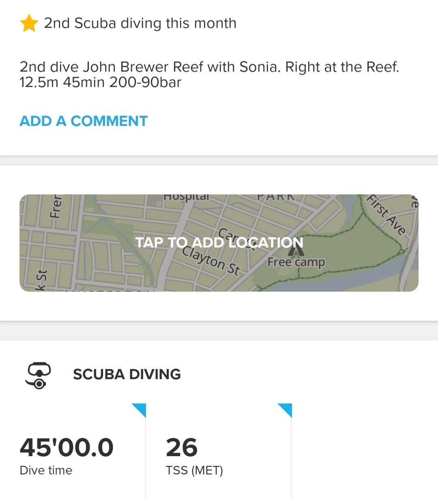Screen dimensions: 438x504
Task: Click the scuba mask activity icon
Action: (39, 375)
